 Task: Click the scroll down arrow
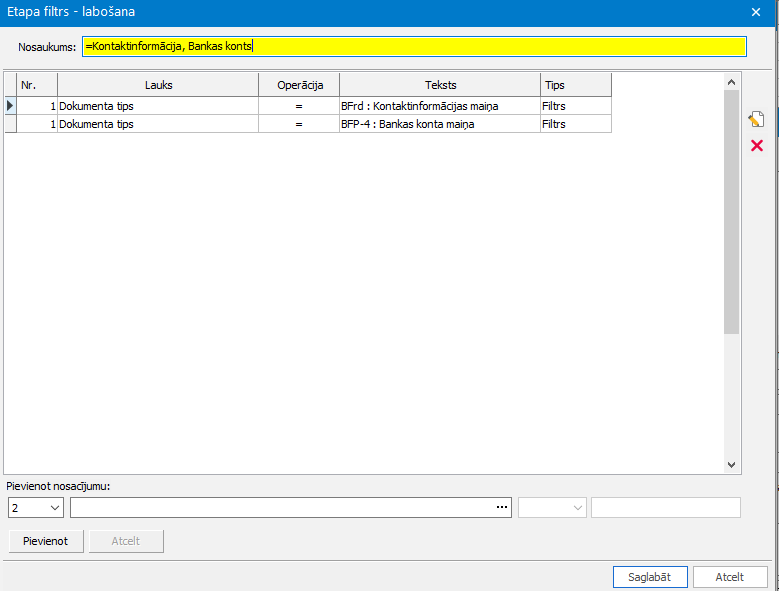(x=731, y=465)
